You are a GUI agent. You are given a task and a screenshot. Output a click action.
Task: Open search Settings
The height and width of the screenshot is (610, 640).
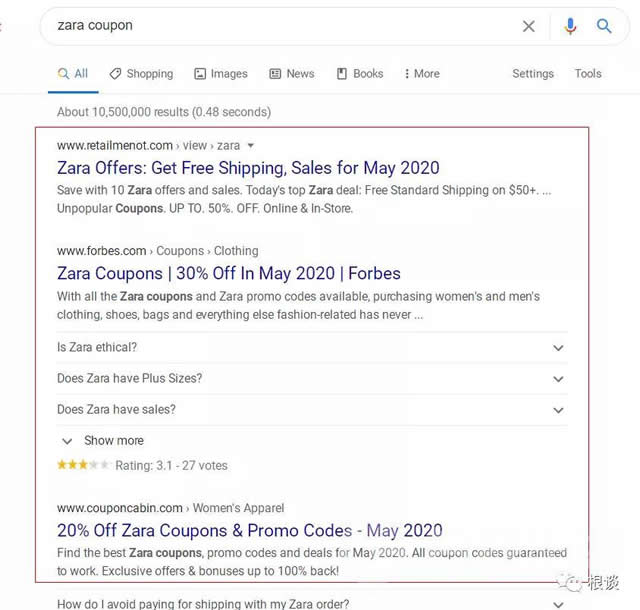pyautogui.click(x=533, y=74)
